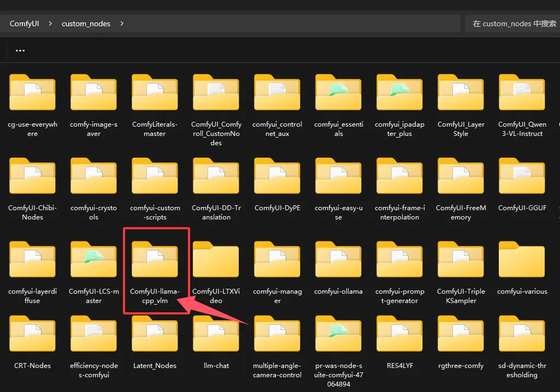Select the pr-was-node-suite-comfyui folder
Viewport: 560px width, 392px height.
coord(339,334)
